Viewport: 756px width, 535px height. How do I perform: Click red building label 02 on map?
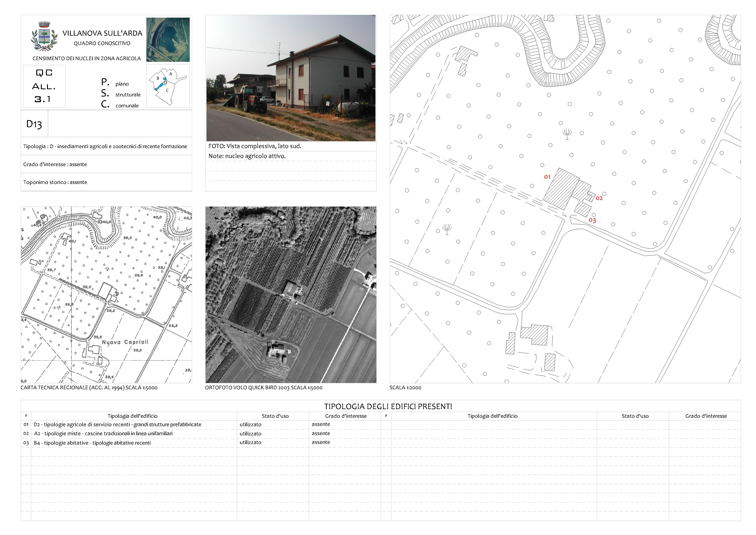(599, 198)
